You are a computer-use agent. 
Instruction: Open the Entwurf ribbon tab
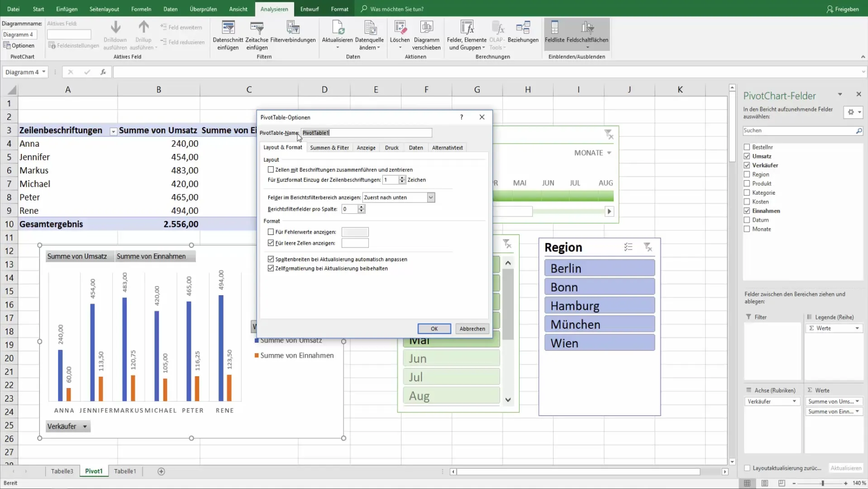(x=310, y=9)
